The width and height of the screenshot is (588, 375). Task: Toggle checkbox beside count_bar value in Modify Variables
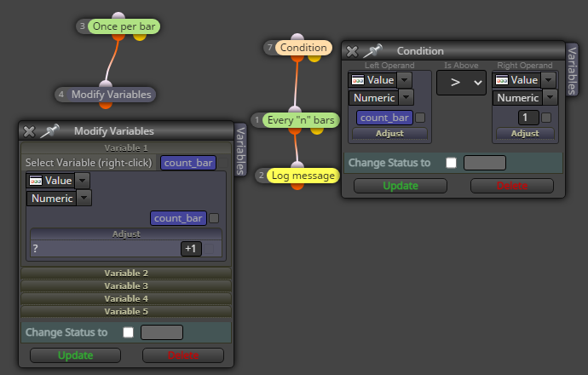[214, 218]
